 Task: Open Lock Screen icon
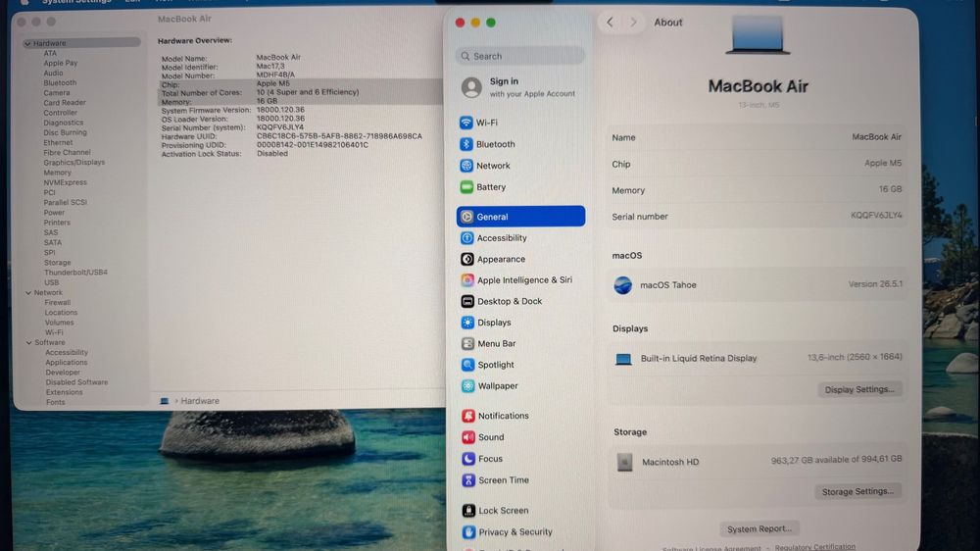468,511
